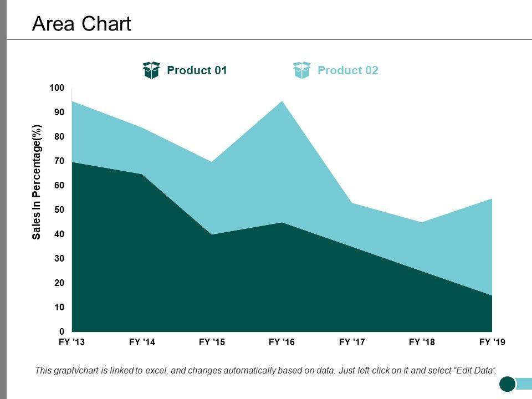Click the footnote about Edit Data
This screenshot has height=399, width=532.
266,370
